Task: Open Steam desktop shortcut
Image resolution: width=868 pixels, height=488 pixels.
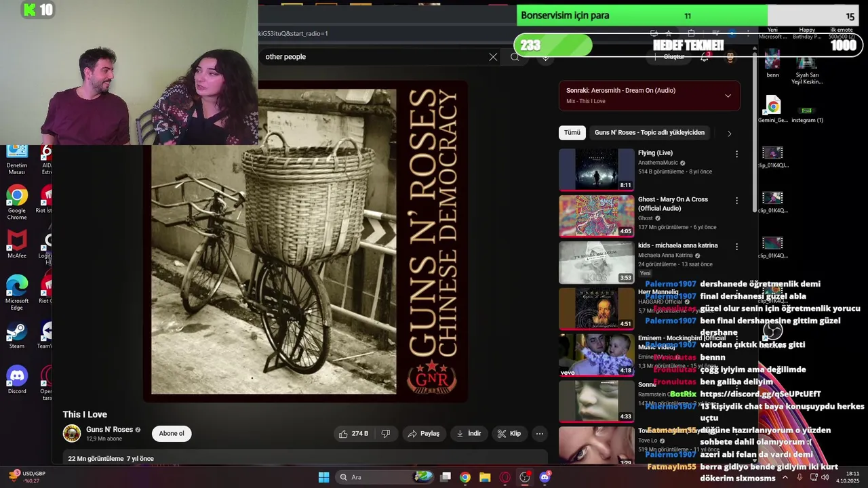Action: pyautogui.click(x=17, y=335)
